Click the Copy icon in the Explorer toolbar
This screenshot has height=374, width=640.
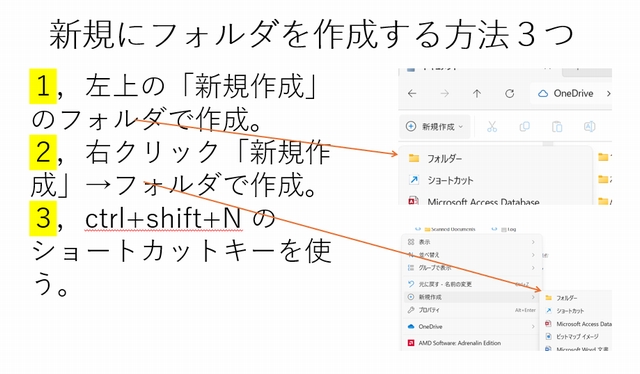pyautogui.click(x=524, y=127)
